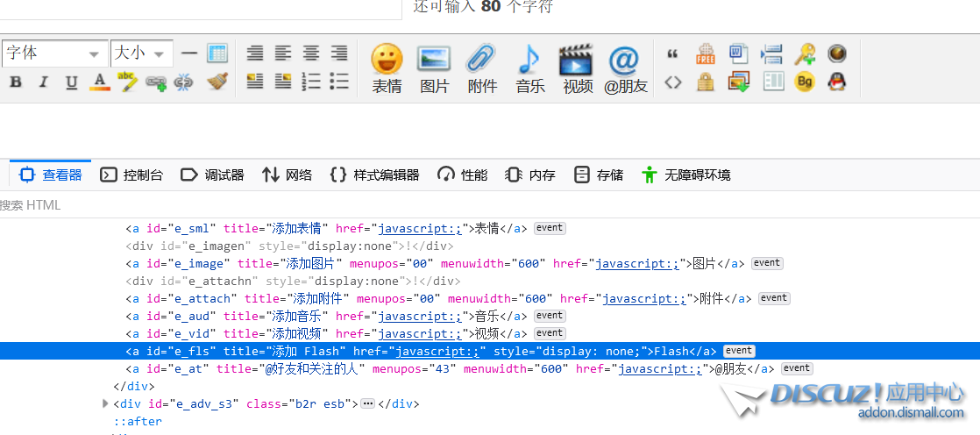Insert a code block with <> icon
The height and width of the screenshot is (435, 980).
click(x=672, y=82)
